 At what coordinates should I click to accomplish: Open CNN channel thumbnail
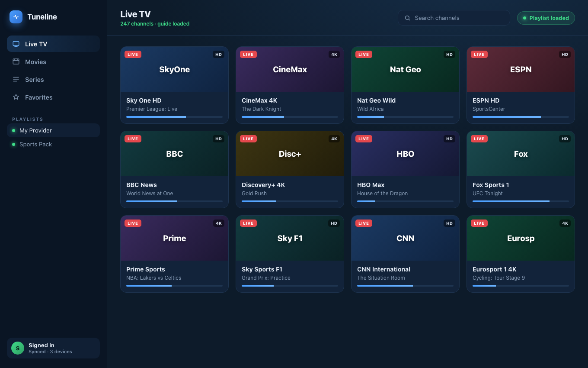pos(405,238)
